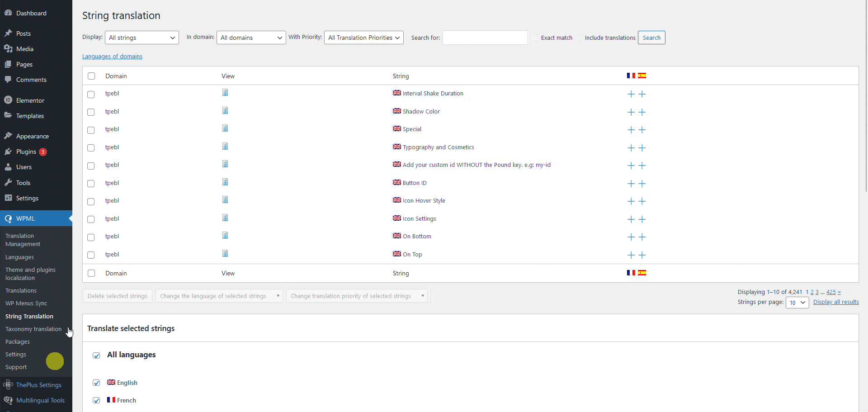Open All Translation Priorities dropdown
The width and height of the screenshot is (868, 412).
364,38
